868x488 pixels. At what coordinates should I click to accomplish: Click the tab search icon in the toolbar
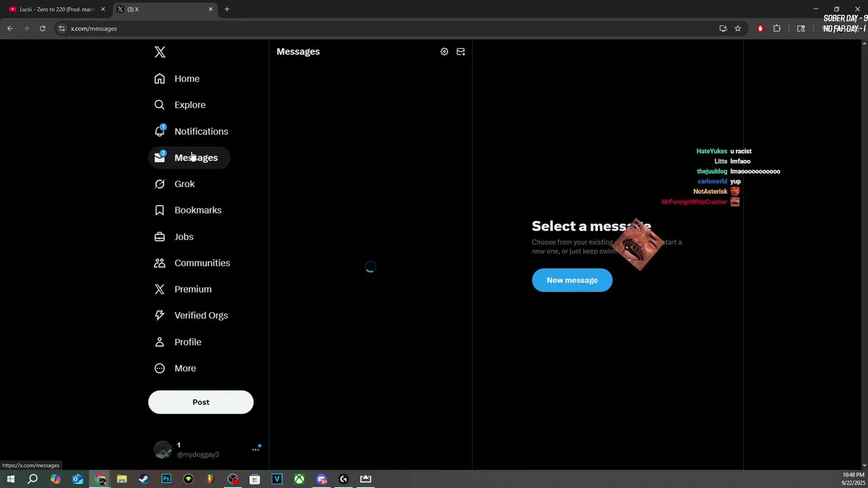(x=801, y=28)
